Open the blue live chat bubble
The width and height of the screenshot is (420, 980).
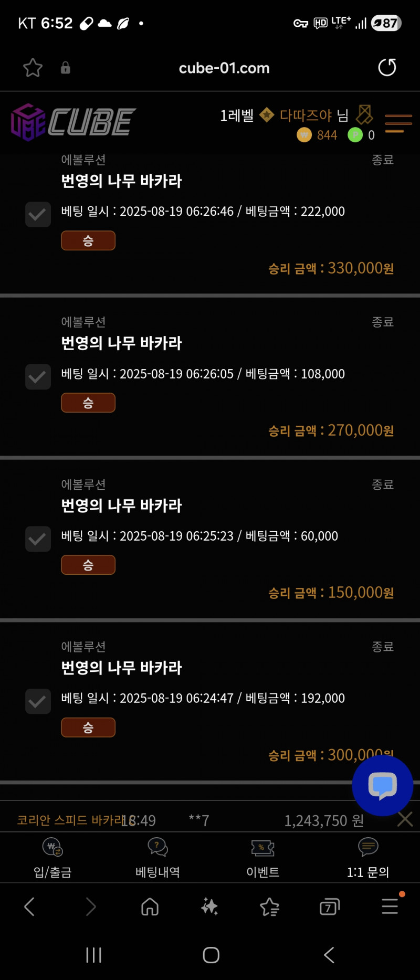(x=382, y=785)
